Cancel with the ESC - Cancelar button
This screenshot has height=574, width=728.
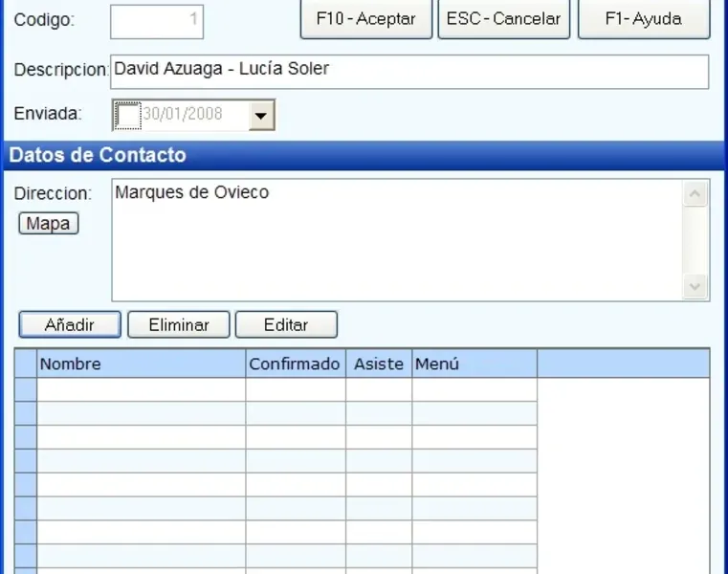[504, 19]
